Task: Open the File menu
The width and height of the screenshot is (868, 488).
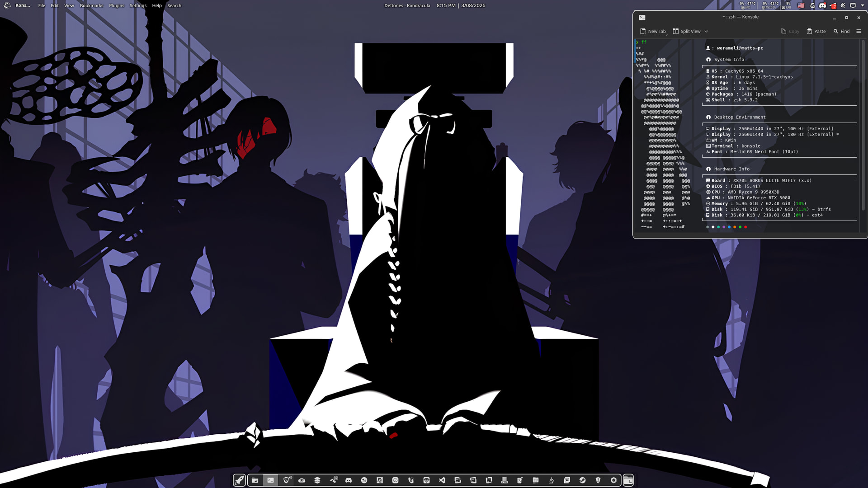Action: pyautogui.click(x=42, y=5)
